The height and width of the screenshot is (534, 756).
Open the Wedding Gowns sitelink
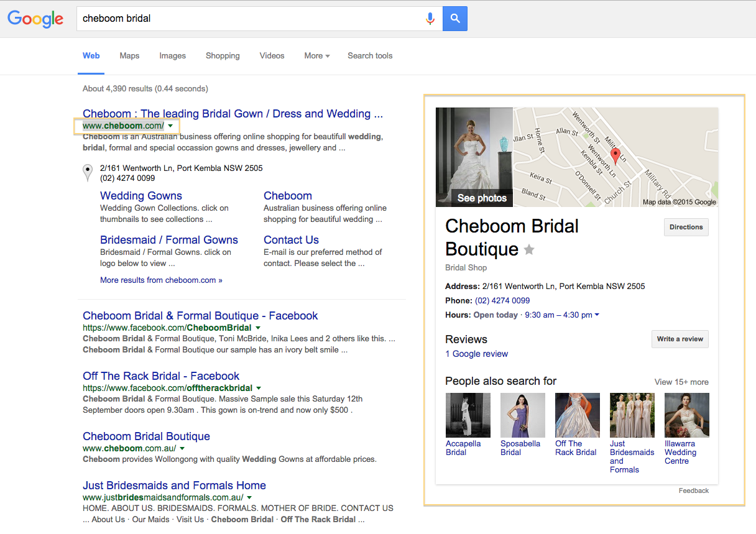click(x=141, y=196)
